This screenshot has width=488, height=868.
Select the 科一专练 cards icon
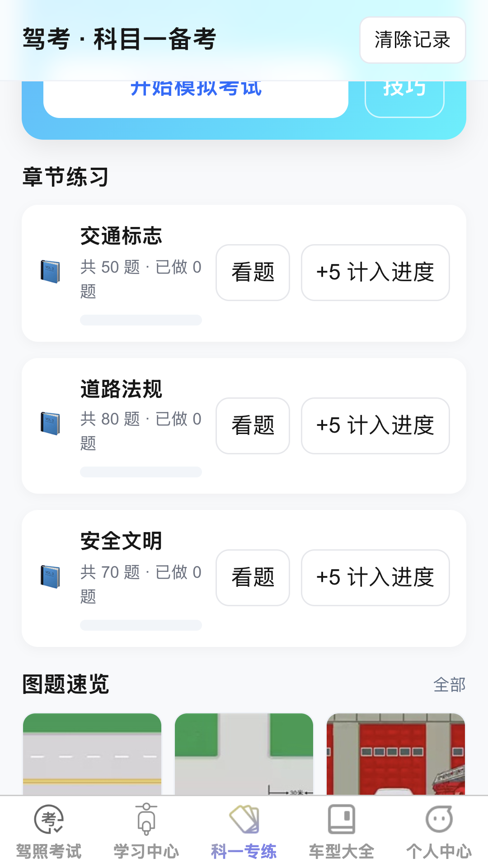244,819
